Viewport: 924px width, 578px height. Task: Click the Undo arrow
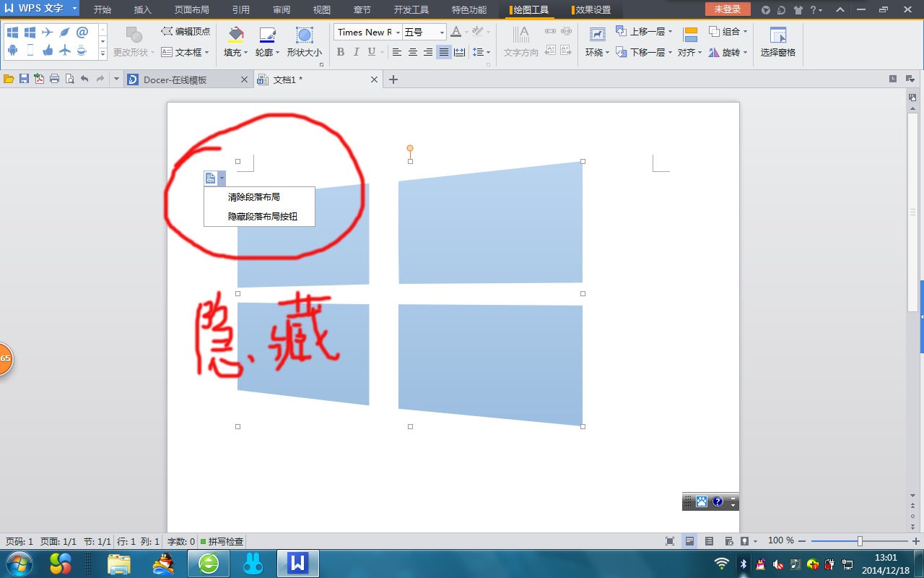pos(84,79)
